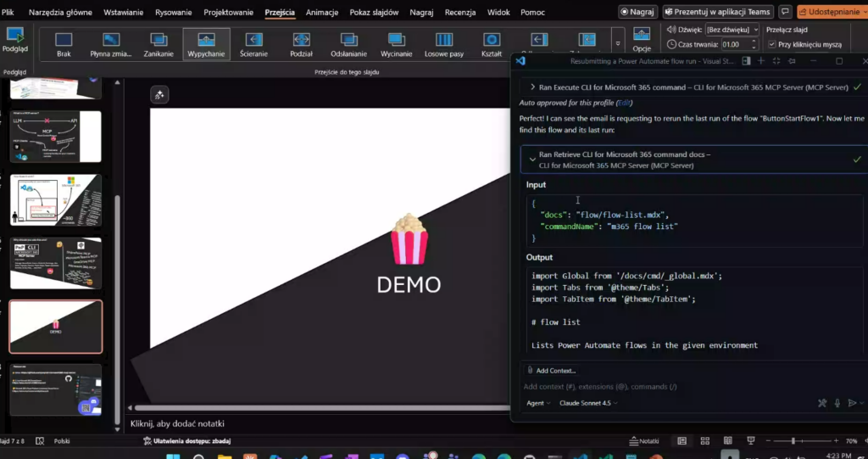The width and height of the screenshot is (868, 459).
Task: Switch to slide sorter view icon
Action: point(704,441)
